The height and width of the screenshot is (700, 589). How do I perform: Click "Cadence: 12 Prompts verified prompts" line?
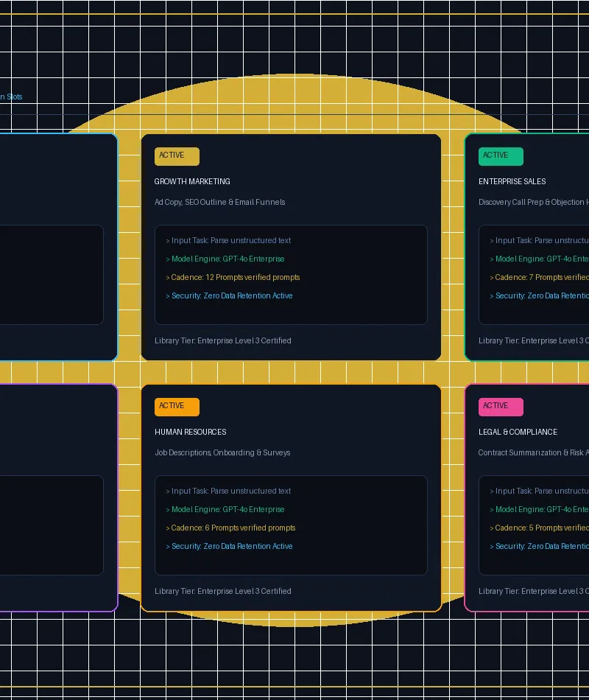(233, 277)
